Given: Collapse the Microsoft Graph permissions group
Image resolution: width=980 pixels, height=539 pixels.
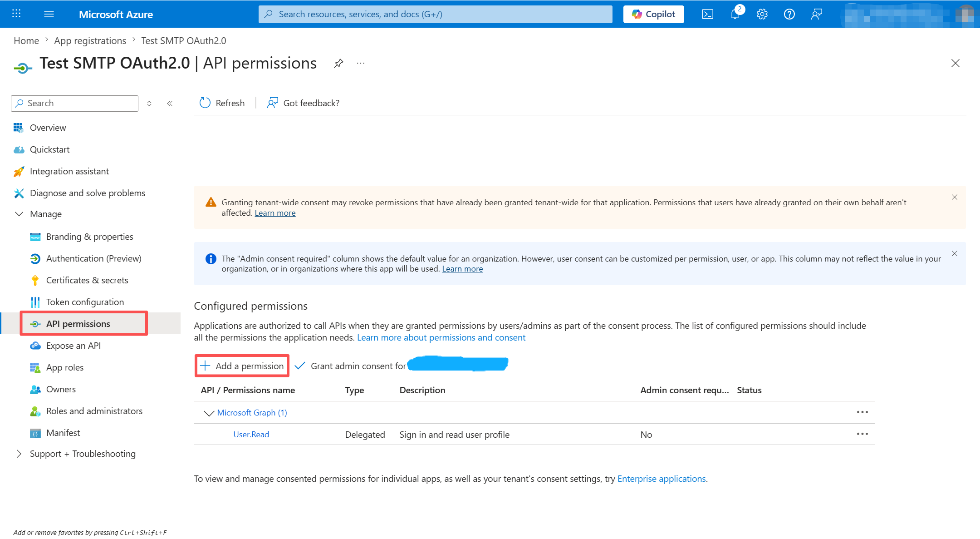Looking at the screenshot, I should pos(209,413).
